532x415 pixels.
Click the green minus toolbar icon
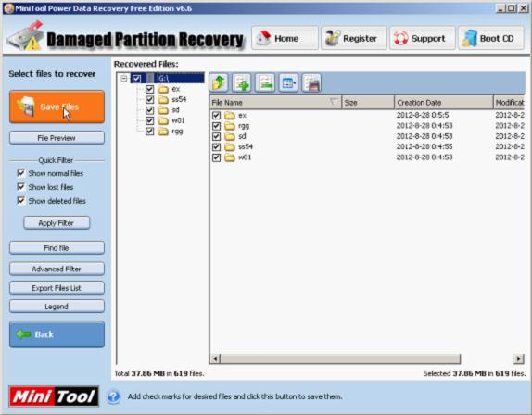[265, 83]
